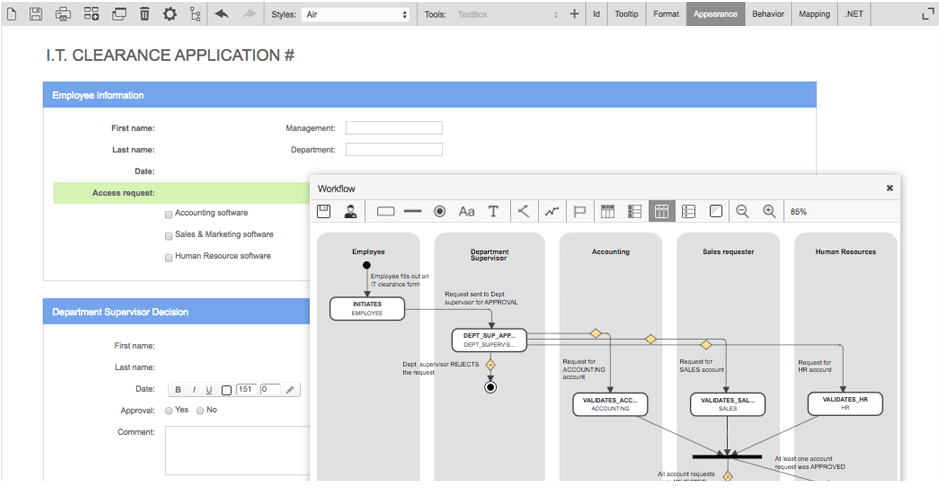Switch to the Format tab

(666, 14)
